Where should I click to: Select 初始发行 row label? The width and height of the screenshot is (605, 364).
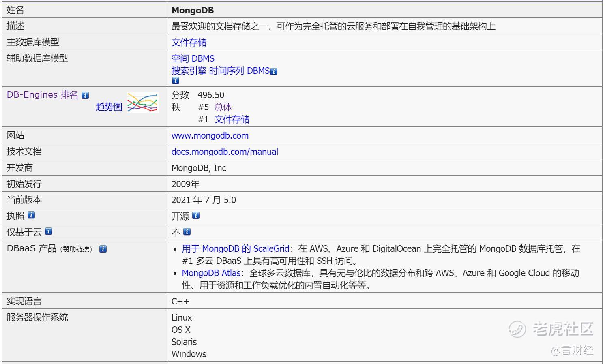(24, 184)
